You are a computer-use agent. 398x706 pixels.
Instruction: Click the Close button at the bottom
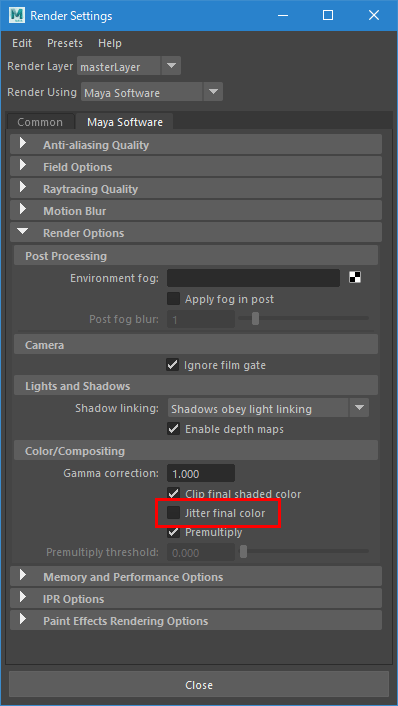[x=199, y=685]
